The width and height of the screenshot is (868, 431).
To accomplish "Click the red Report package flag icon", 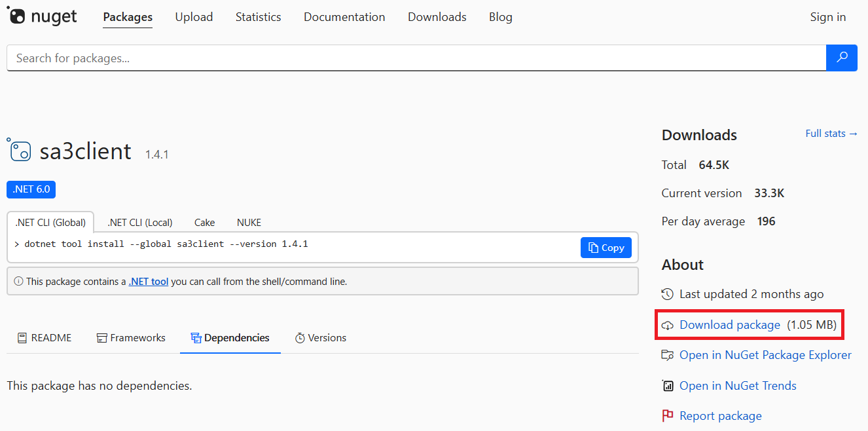I will pos(667,416).
